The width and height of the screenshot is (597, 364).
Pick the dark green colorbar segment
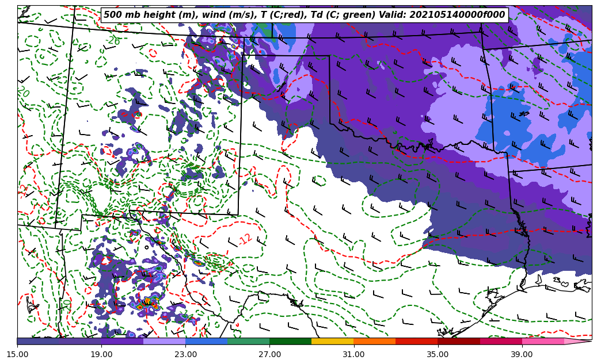click(x=290, y=341)
